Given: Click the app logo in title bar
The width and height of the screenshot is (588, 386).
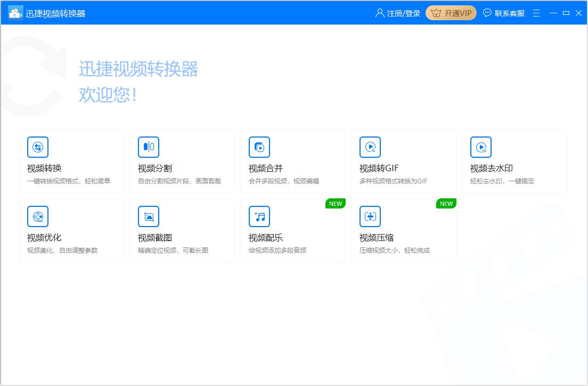Looking at the screenshot, I should tap(15, 13).
